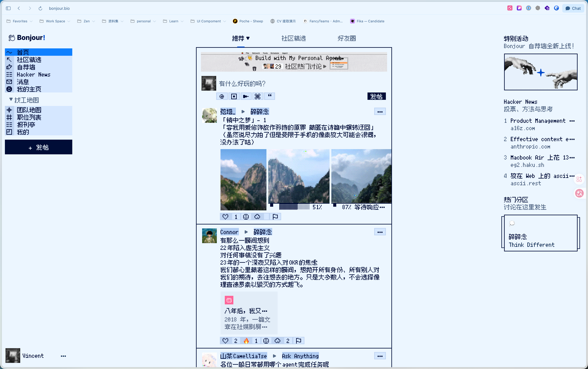Open the Chat button in browser toolbar

573,8
